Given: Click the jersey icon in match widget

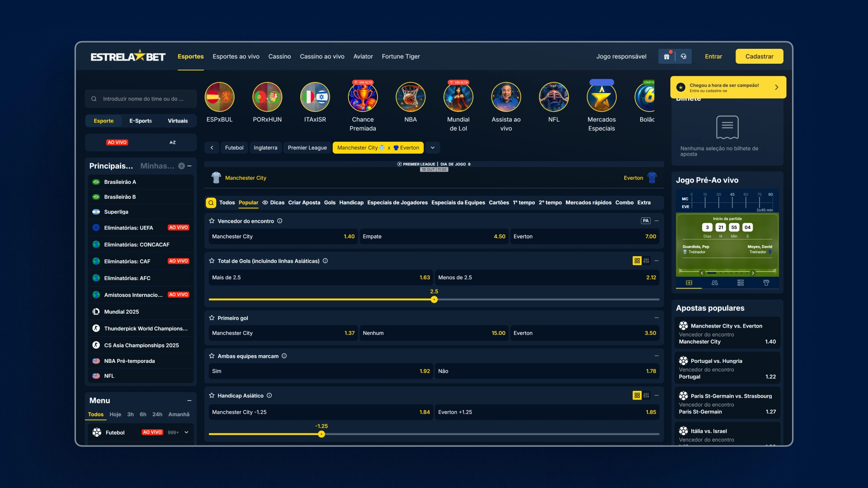Looking at the screenshot, I should (x=766, y=283).
